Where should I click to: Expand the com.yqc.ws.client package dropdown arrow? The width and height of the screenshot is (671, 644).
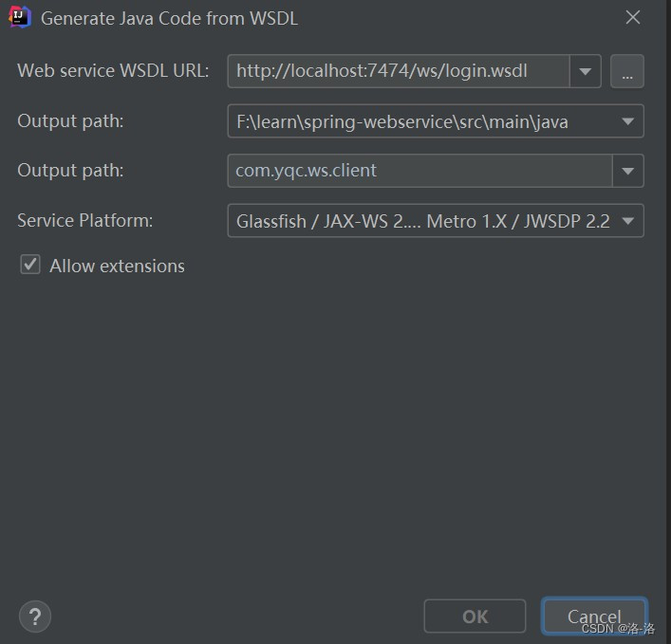click(x=627, y=171)
